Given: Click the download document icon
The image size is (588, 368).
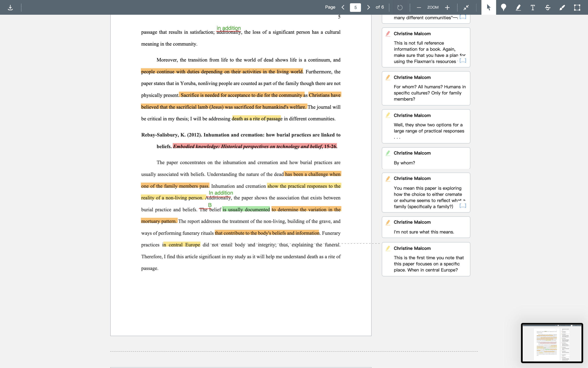Looking at the screenshot, I should click(10, 8).
